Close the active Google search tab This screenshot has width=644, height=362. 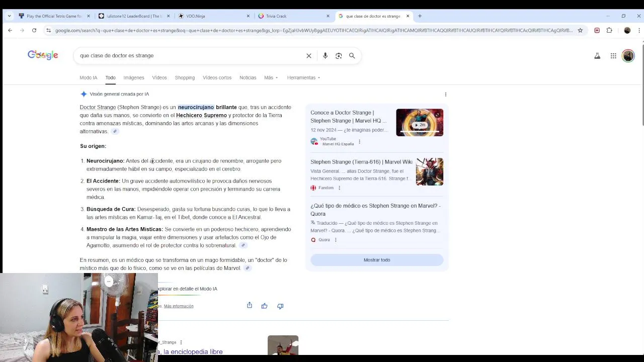click(408, 16)
